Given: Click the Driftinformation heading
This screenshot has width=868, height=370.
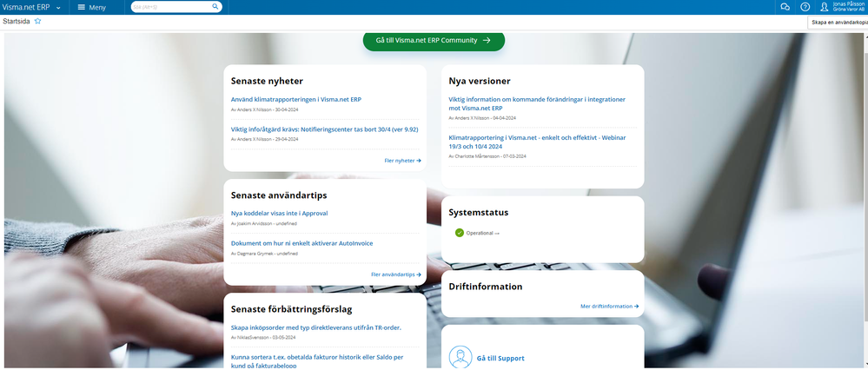Looking at the screenshot, I should (486, 287).
